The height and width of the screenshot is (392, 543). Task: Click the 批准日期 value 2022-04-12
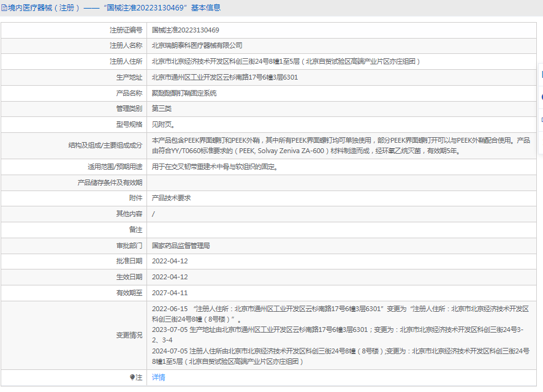pos(170,261)
